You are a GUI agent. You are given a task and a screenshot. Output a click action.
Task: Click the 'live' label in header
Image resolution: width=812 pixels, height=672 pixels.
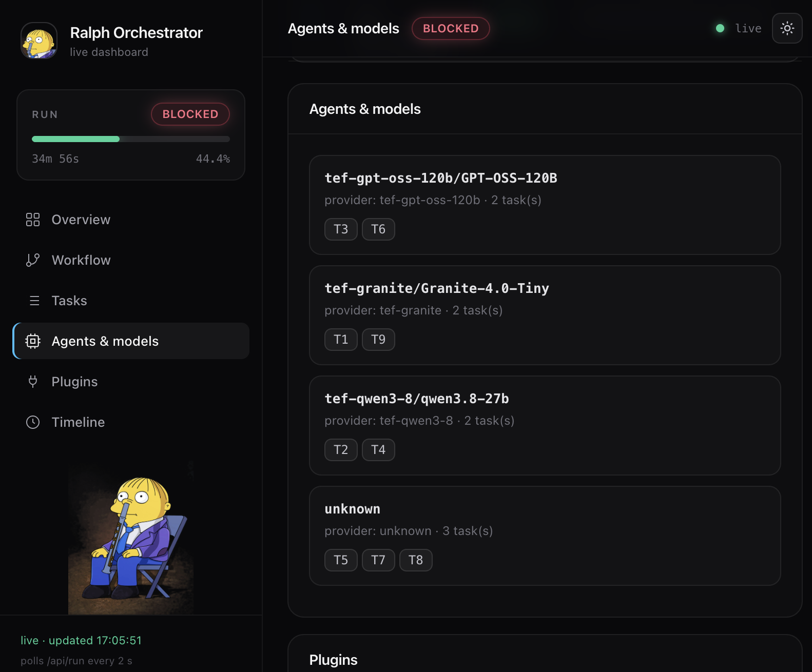pos(748,28)
